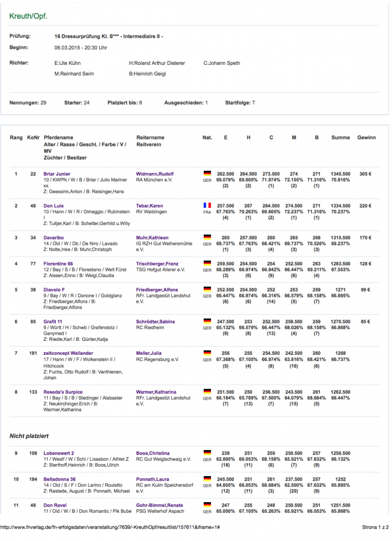The image size is (392, 541).
Task: Open the zeitconcept Wallander horse entry
Action: [68, 353]
